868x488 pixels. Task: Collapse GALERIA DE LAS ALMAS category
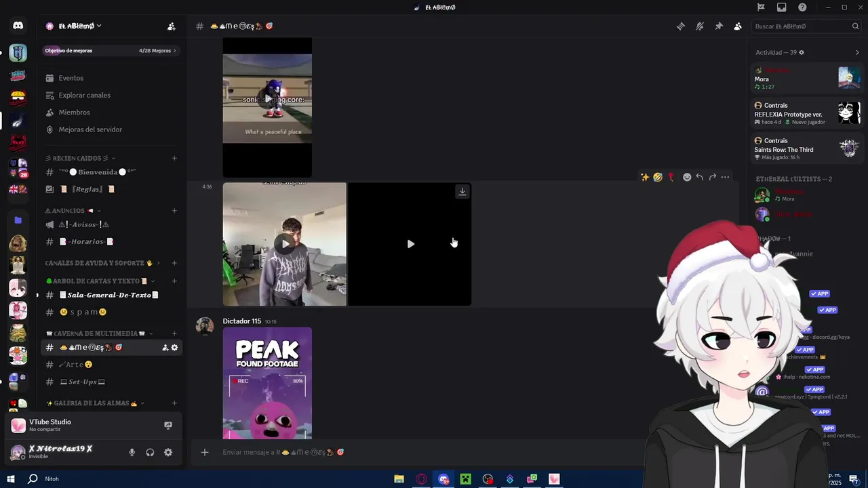95,403
